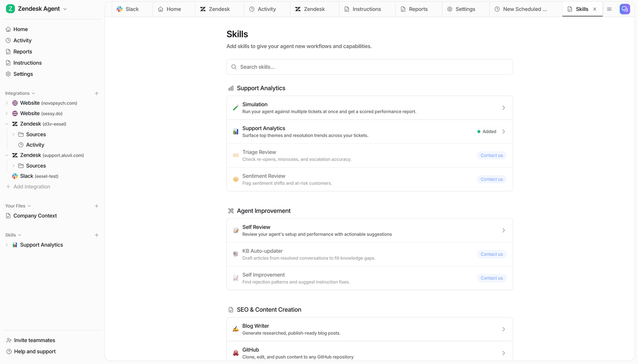Click the Zendesk icon for support.aluvii.com
The image size is (638, 364).
[15, 155]
